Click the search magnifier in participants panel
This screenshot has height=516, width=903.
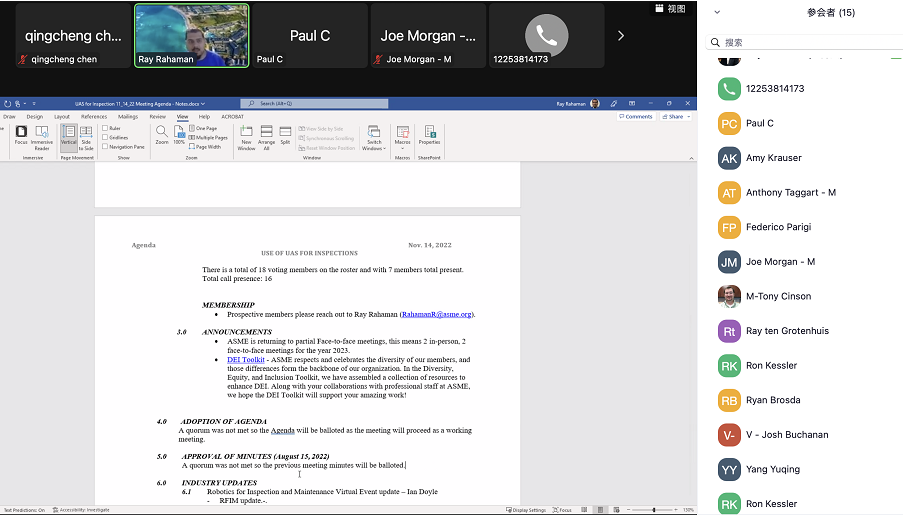tap(715, 43)
